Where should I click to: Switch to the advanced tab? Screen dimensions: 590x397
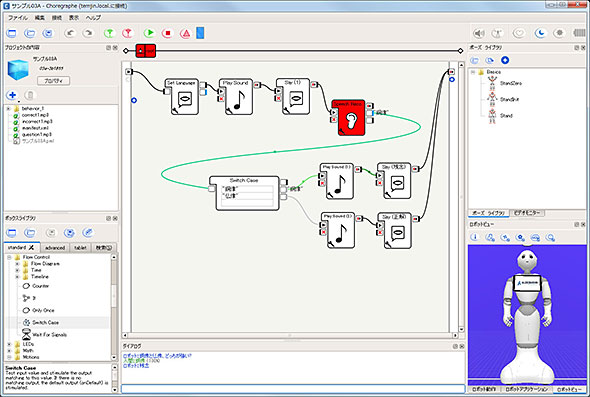coord(55,248)
